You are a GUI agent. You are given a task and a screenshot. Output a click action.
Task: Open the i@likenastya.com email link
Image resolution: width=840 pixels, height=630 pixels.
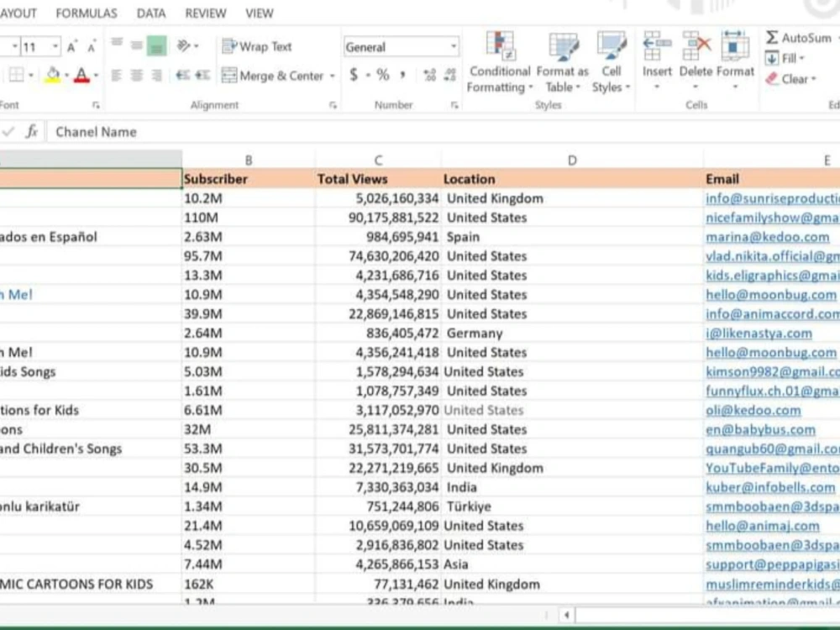tap(759, 333)
